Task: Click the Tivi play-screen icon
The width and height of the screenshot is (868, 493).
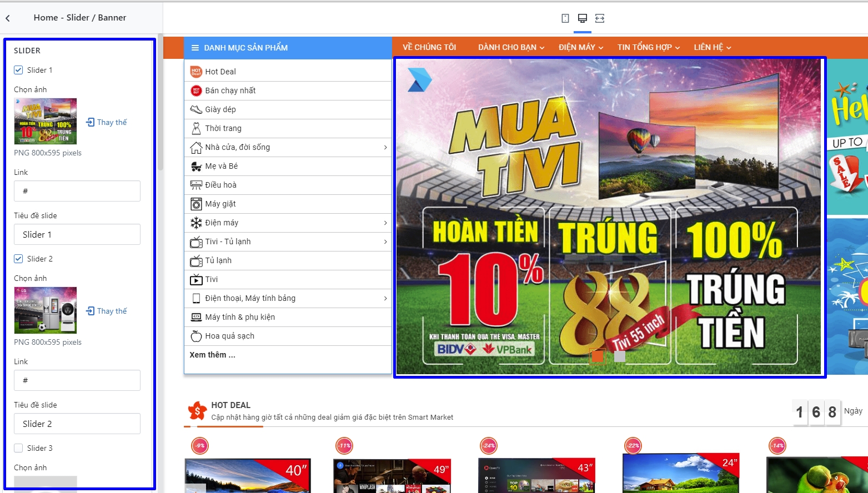Action: (x=196, y=279)
